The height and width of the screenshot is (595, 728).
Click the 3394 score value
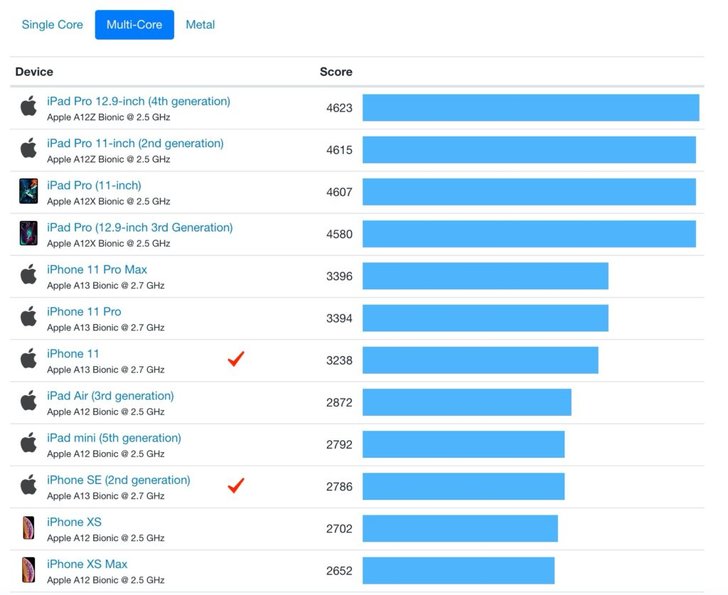pos(339,318)
